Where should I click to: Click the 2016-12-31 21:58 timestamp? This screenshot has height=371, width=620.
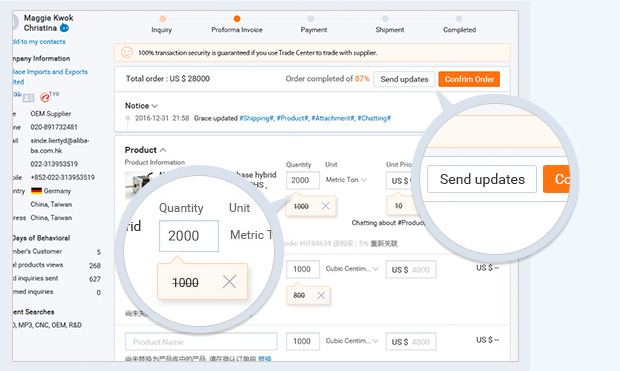[x=162, y=118]
